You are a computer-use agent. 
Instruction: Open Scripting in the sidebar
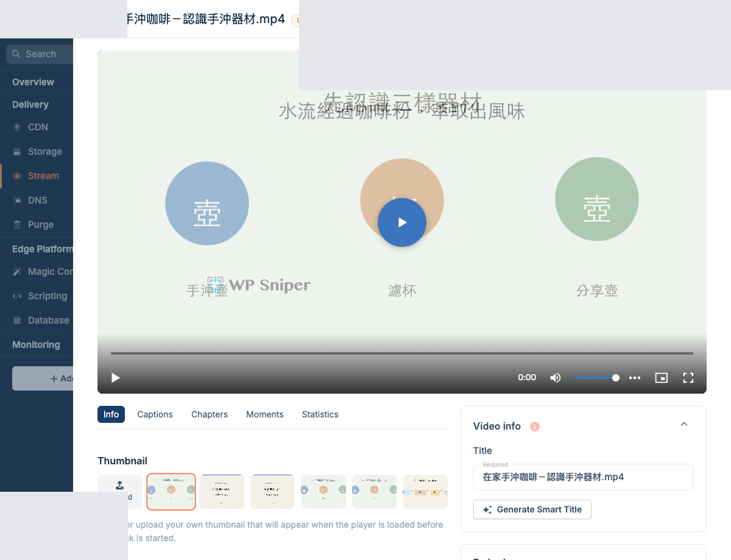click(48, 296)
